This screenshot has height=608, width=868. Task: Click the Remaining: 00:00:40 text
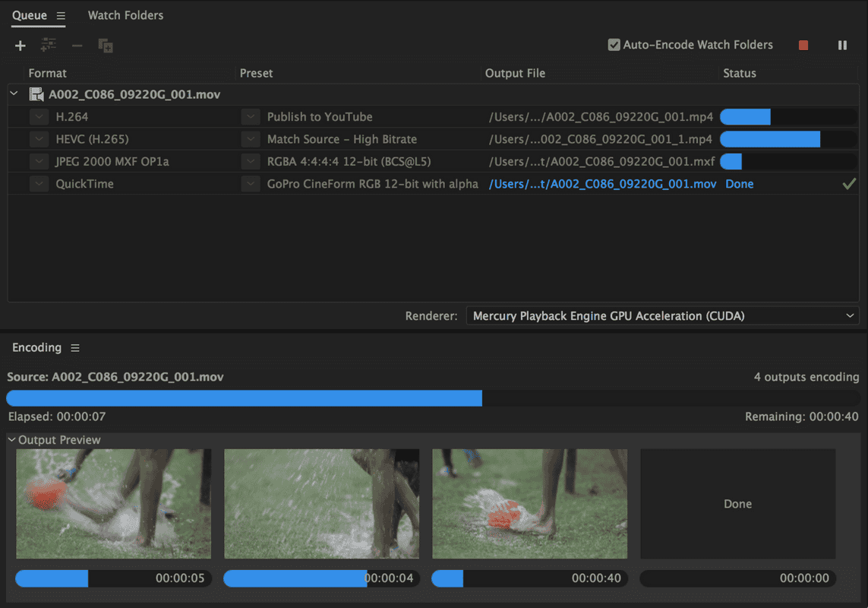tap(802, 416)
